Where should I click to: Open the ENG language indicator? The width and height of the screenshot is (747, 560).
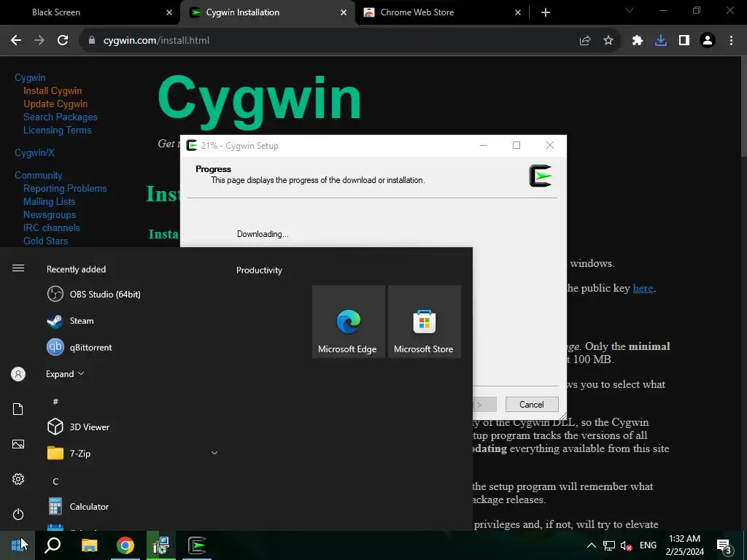(x=648, y=545)
